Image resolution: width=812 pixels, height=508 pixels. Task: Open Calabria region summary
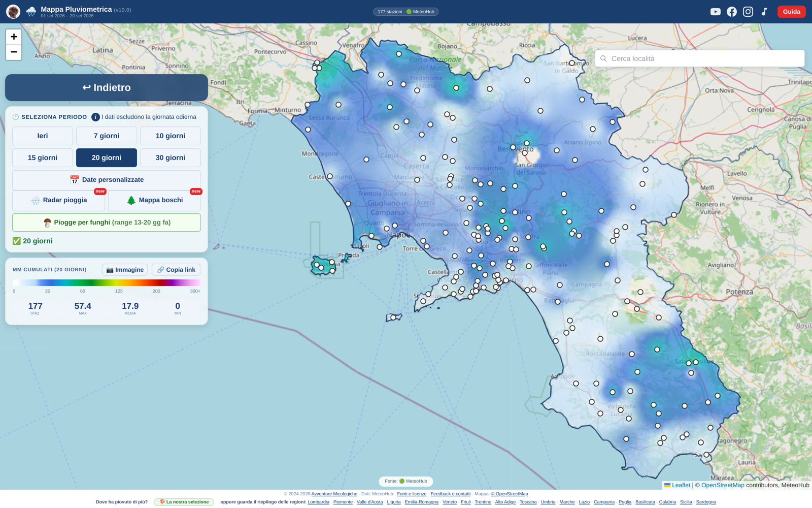point(667,502)
